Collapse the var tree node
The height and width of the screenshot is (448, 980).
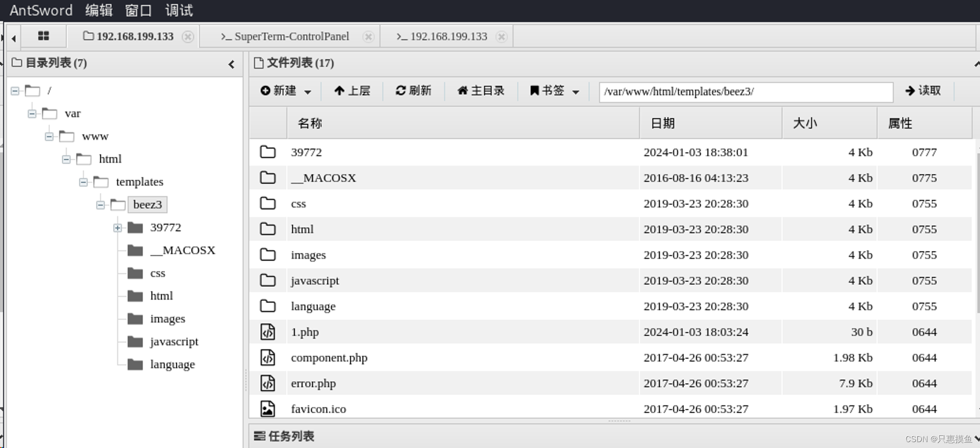tap(32, 114)
